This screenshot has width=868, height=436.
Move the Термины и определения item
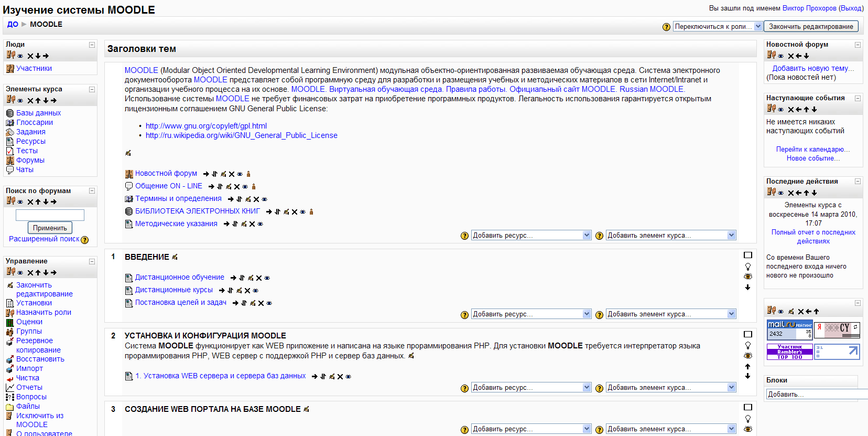239,199
